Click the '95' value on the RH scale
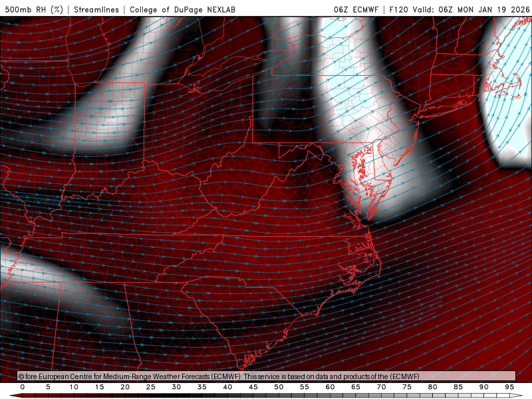The width and height of the screenshot is (532, 399). click(x=509, y=387)
